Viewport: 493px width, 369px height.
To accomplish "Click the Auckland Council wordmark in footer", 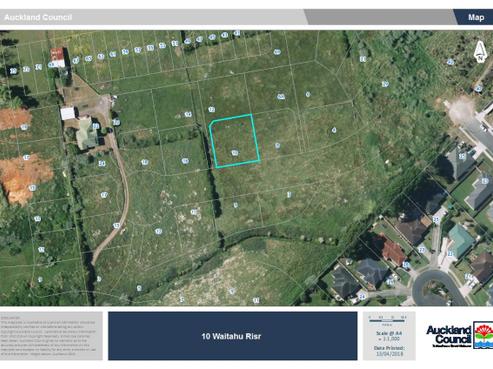I will [449, 335].
